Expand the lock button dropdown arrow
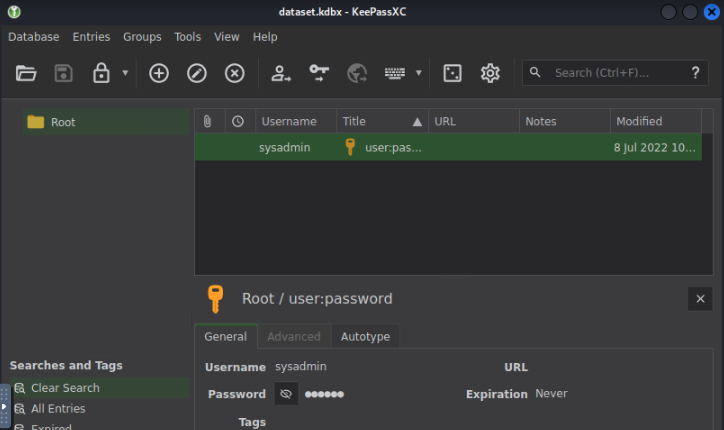This screenshot has width=724, height=430. point(125,73)
